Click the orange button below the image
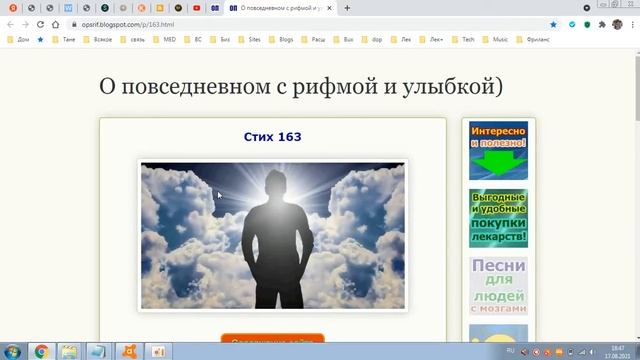Image resolution: width=640 pixels, height=360 pixels. pos(273,338)
